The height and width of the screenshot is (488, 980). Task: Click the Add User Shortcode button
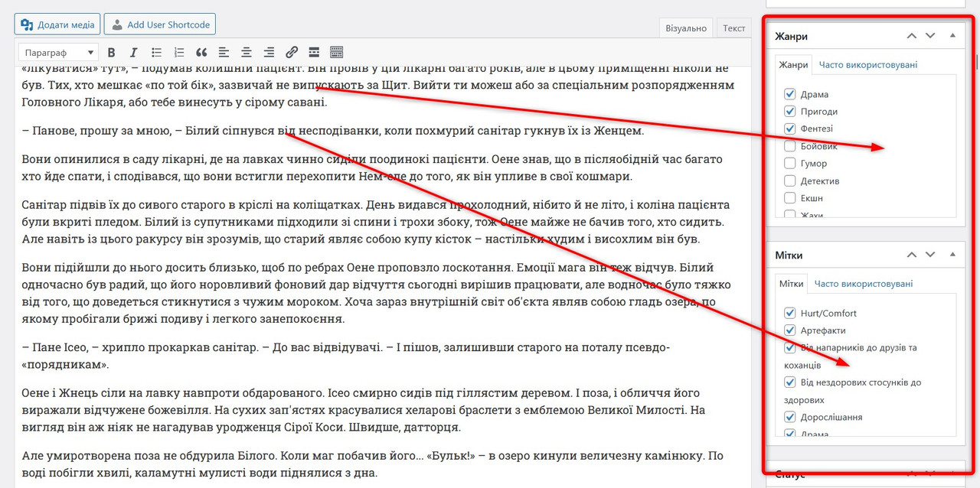159,24
